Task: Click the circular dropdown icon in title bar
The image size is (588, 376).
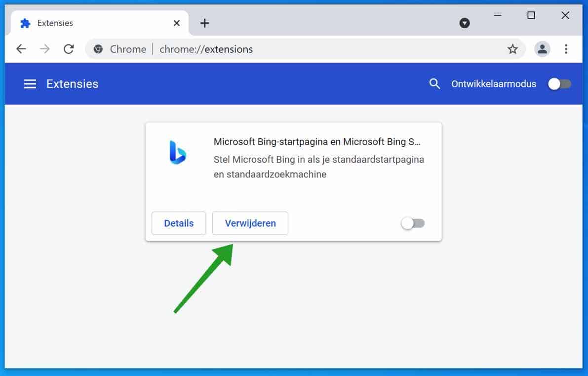Action: pos(464,23)
